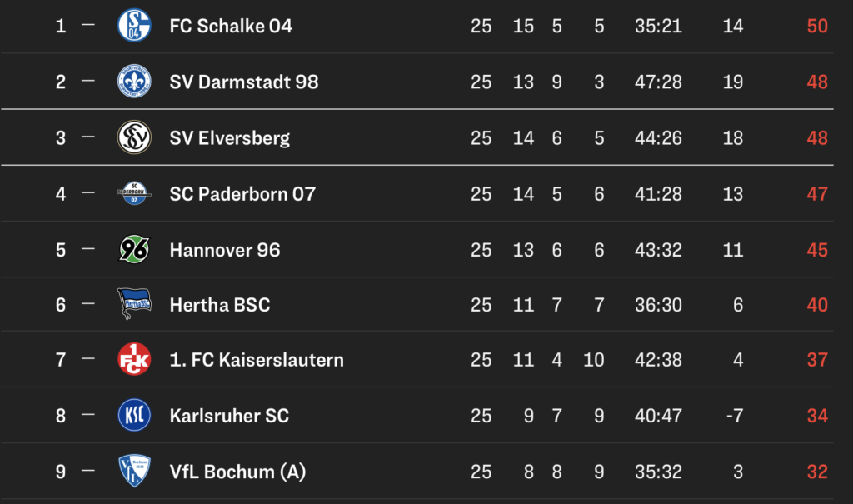Click the SV Darmstadt 98 club logo
853x504 pixels.
134,82
